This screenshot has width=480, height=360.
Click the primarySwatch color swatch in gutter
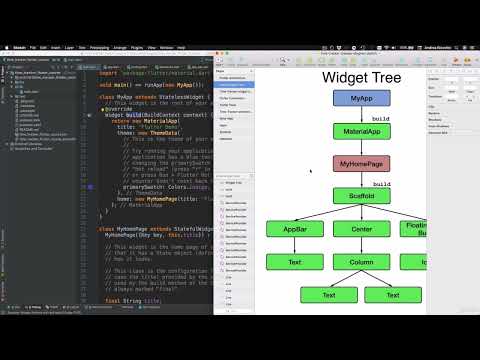pyautogui.click(x=90, y=187)
